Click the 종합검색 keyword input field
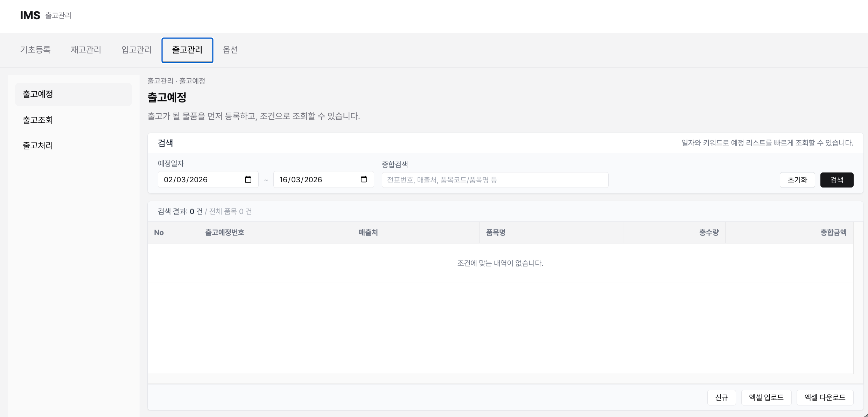868x417 pixels. [x=495, y=179]
